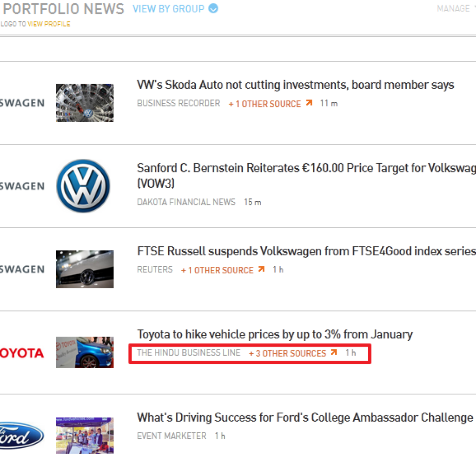Select the Reuters source label
The height and width of the screenshot is (476, 476).
pos(155,270)
